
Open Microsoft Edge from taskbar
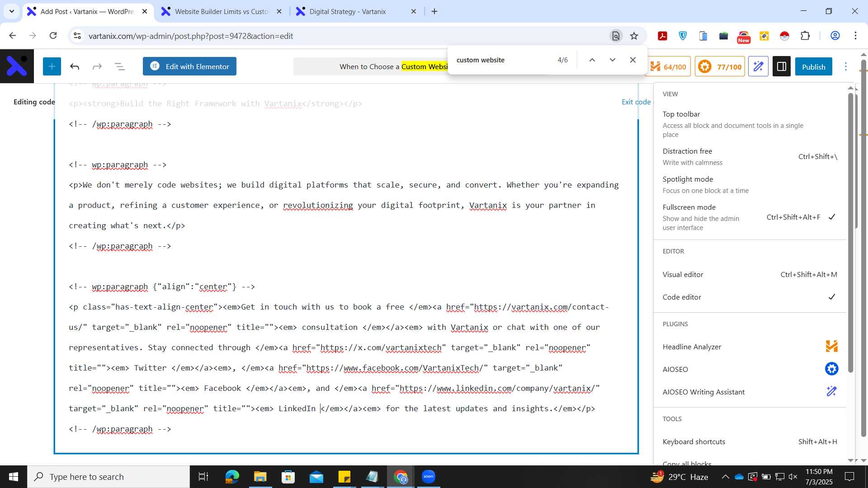[x=232, y=477]
